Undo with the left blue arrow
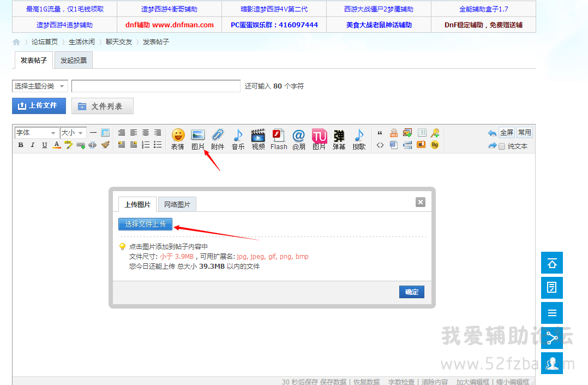The image size is (588, 385). (492, 133)
